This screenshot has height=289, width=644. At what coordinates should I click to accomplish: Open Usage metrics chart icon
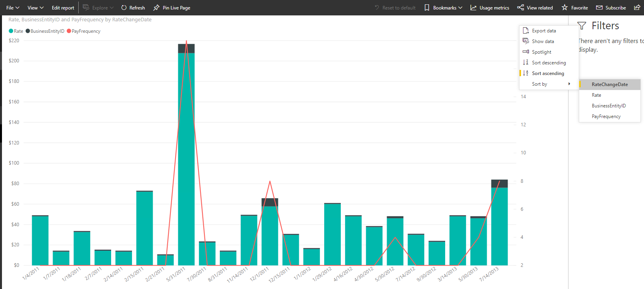click(x=473, y=8)
